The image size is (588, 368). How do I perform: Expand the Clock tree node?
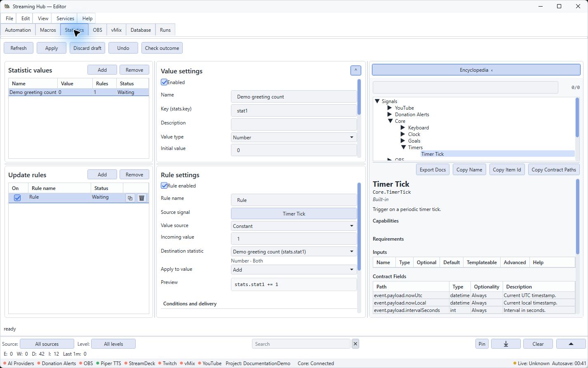click(x=403, y=134)
